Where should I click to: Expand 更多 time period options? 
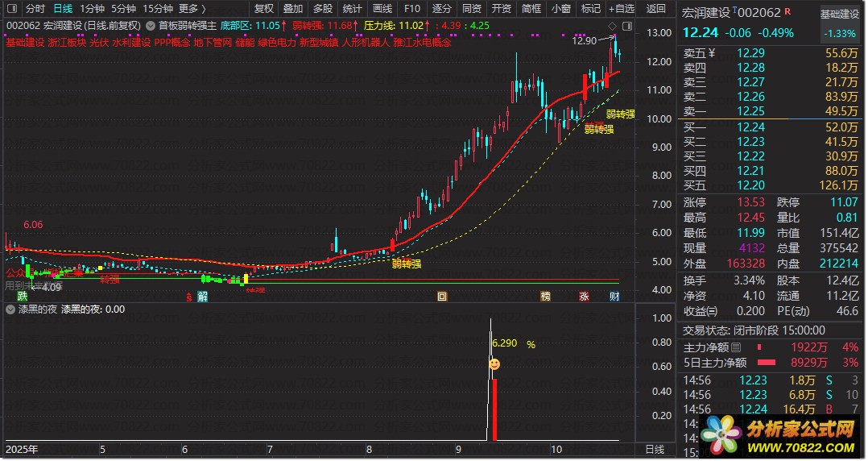pyautogui.click(x=192, y=9)
